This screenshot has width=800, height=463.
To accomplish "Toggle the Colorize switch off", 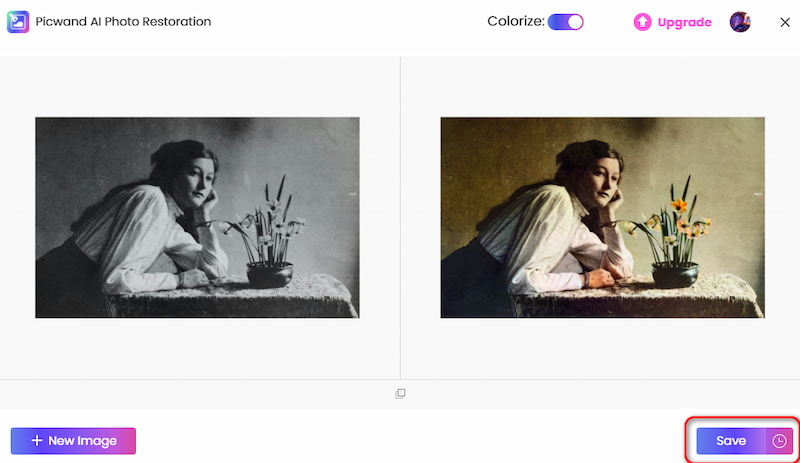I will pos(565,22).
